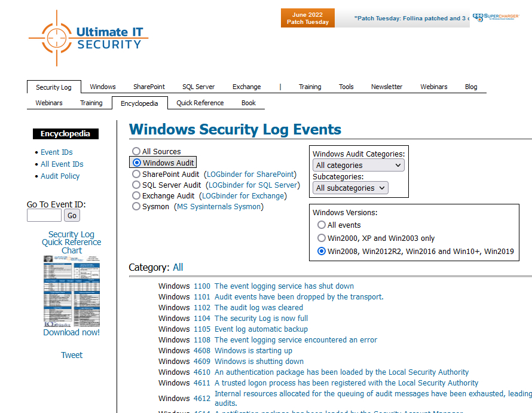Open the Security Log Quick Reference Chart link
The image size is (532, 413).
click(72, 242)
